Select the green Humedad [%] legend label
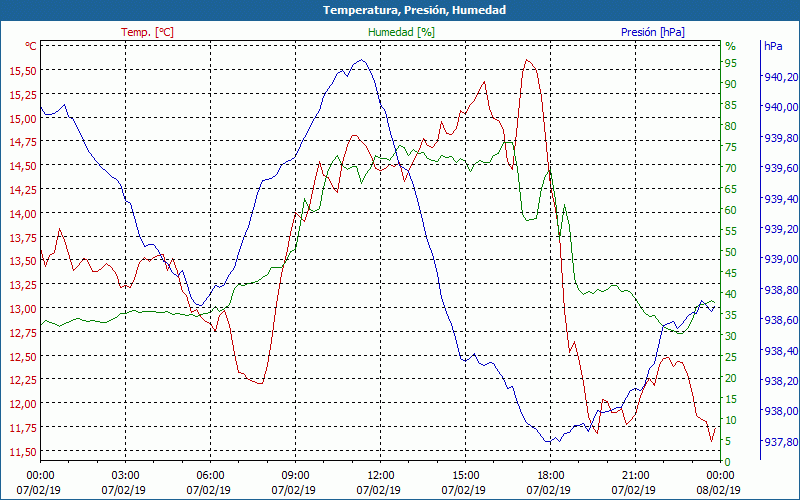This screenshot has width=800, height=500. tap(402, 32)
